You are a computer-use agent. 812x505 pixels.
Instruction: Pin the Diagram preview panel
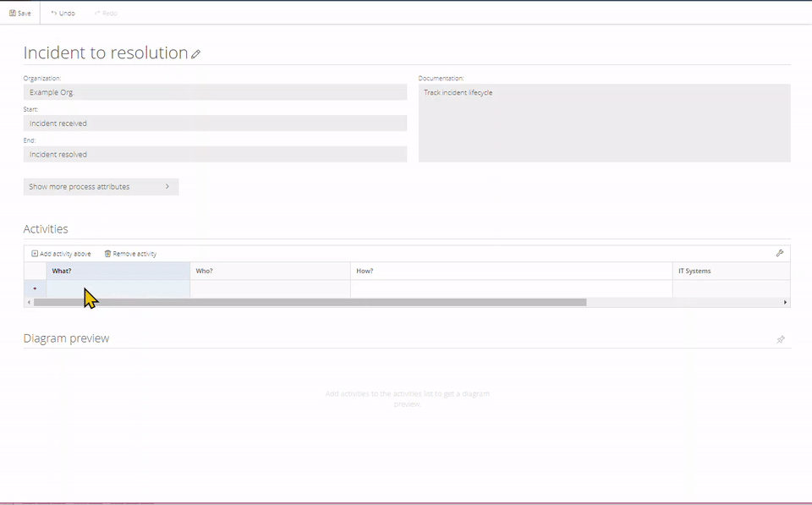click(x=781, y=339)
